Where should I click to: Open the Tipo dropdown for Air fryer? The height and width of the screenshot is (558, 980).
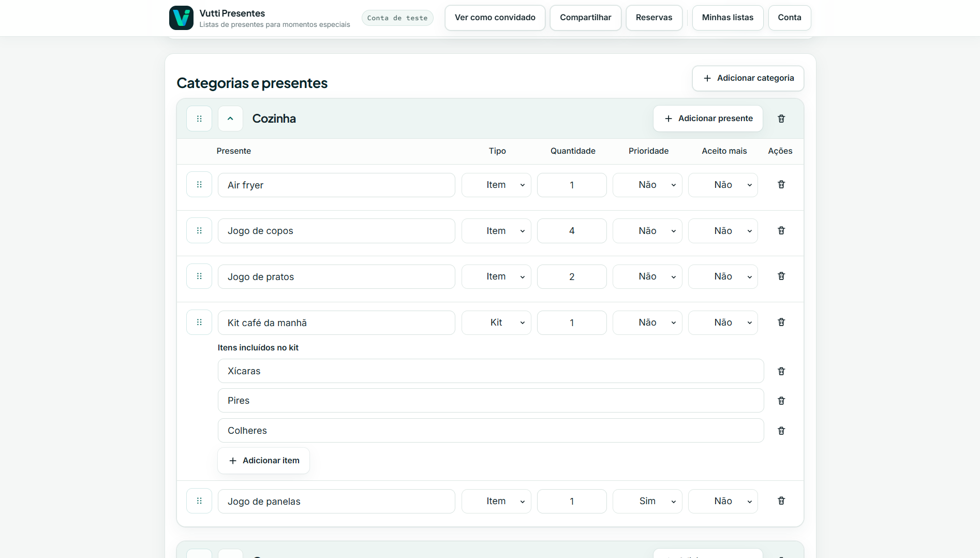point(496,185)
